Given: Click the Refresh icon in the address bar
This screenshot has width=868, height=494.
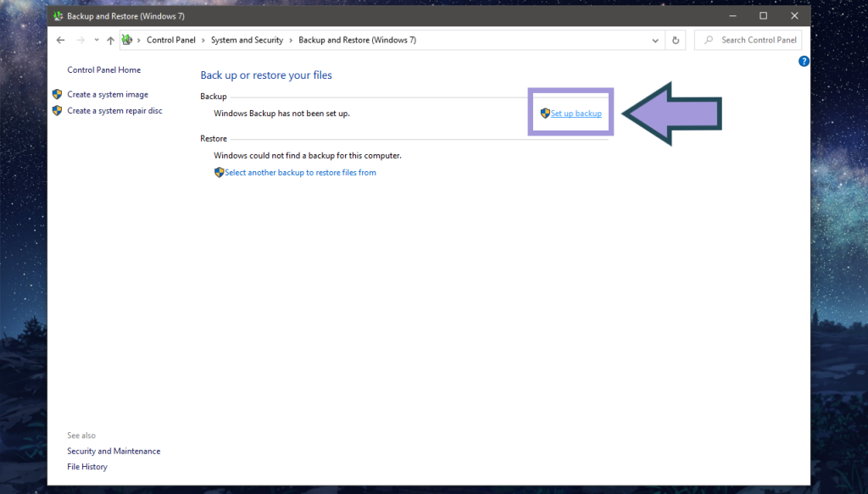Looking at the screenshot, I should (675, 40).
